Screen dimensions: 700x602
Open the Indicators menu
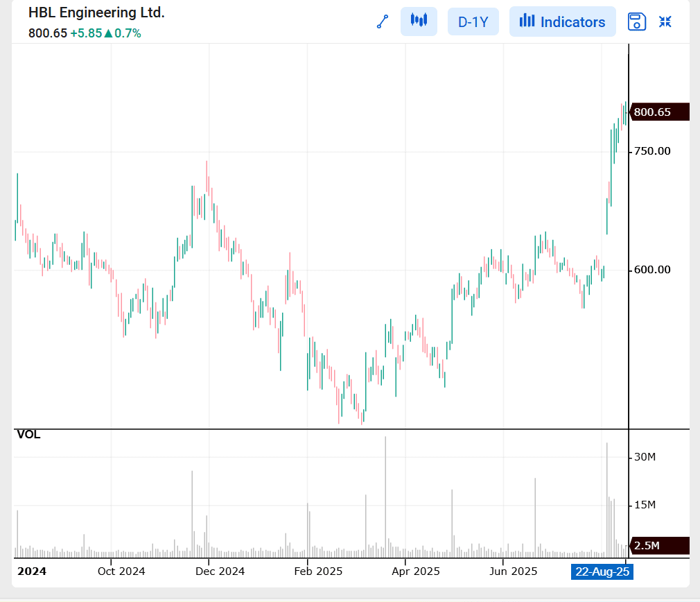point(563,21)
